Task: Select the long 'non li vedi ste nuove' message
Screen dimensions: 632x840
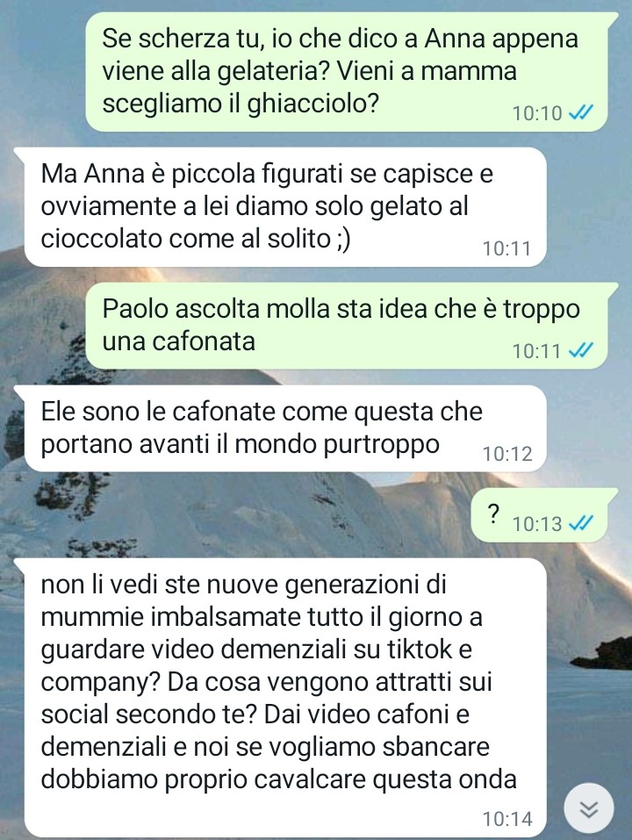Action: pos(285,698)
